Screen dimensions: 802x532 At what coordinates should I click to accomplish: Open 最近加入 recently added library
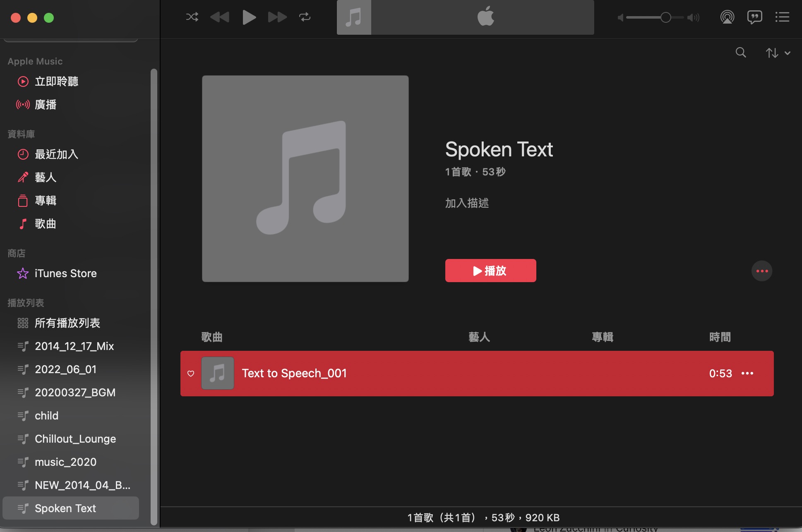56,154
